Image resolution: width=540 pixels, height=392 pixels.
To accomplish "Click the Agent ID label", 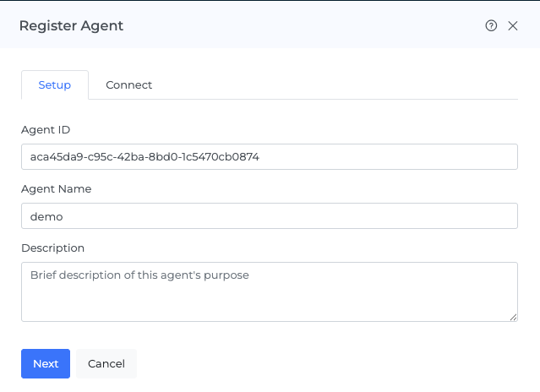I will coord(46,130).
